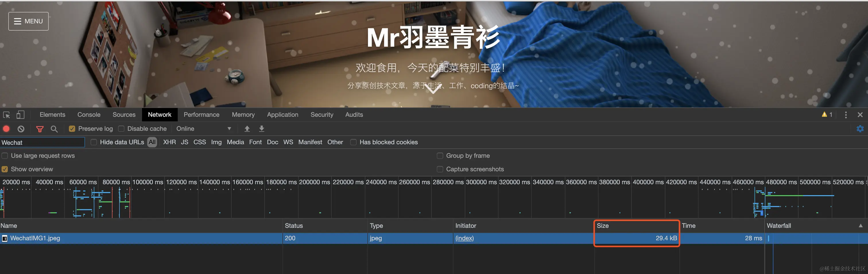Open the Audits tab
This screenshot has height=274, width=868.
(354, 115)
